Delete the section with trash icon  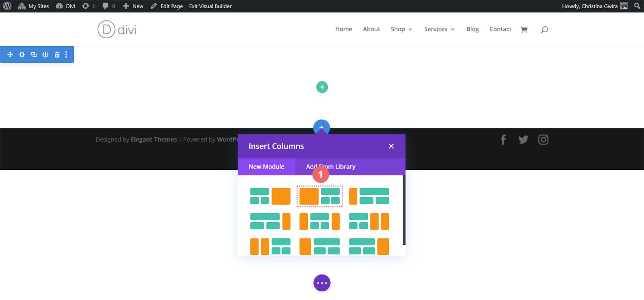(57, 54)
